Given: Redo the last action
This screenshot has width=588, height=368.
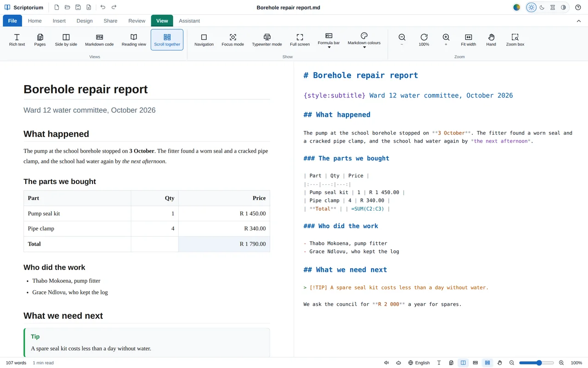Looking at the screenshot, I should [x=114, y=7].
